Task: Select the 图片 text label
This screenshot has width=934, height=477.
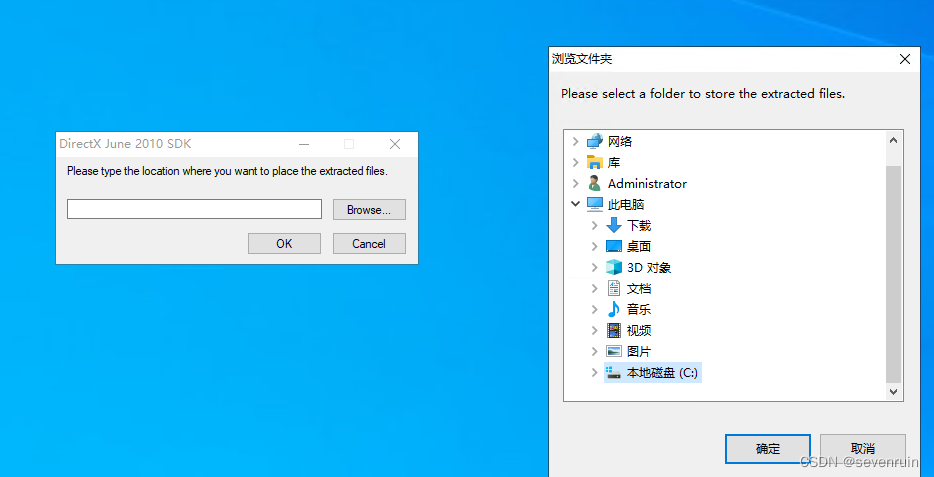Action: (x=639, y=351)
